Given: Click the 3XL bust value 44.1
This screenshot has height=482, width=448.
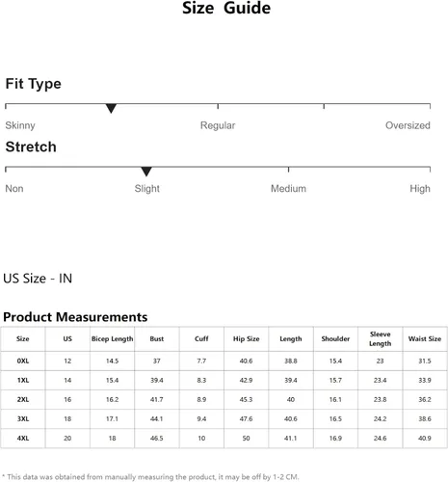Looking at the screenshot, I should pos(157,418).
